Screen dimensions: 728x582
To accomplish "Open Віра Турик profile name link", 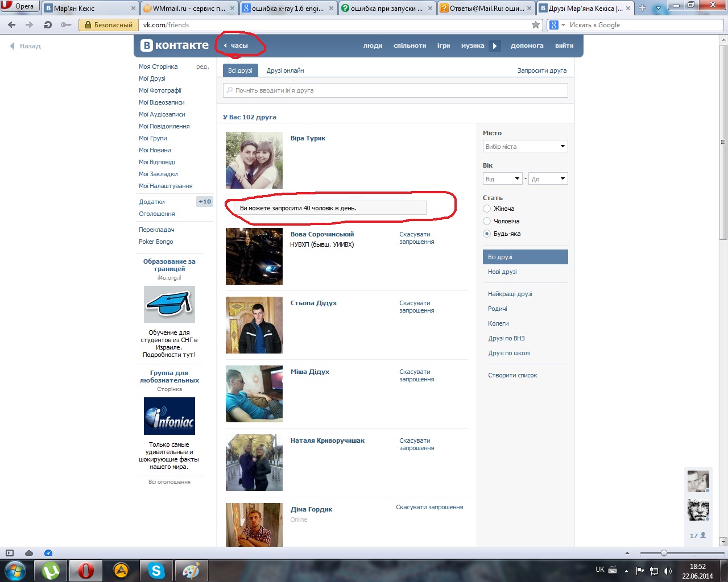I will click(x=308, y=138).
